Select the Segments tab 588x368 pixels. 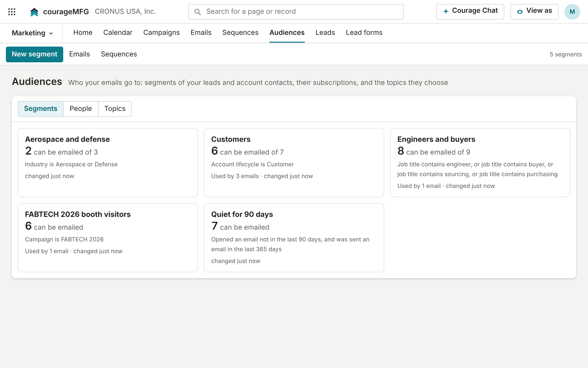[41, 109]
